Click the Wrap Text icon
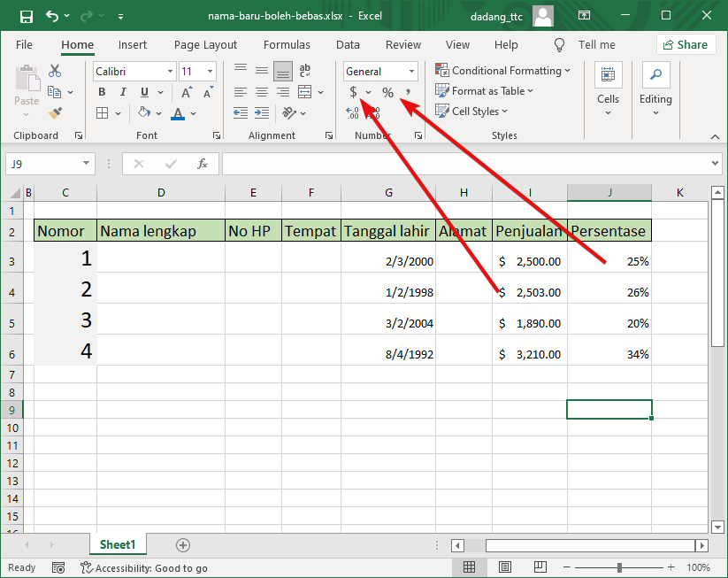This screenshot has width=728, height=578. click(305, 70)
